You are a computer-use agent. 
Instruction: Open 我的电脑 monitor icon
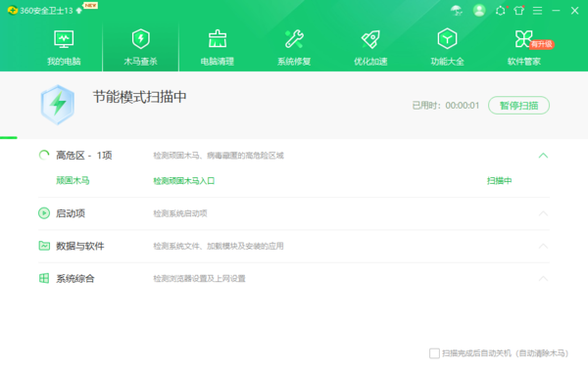click(64, 39)
